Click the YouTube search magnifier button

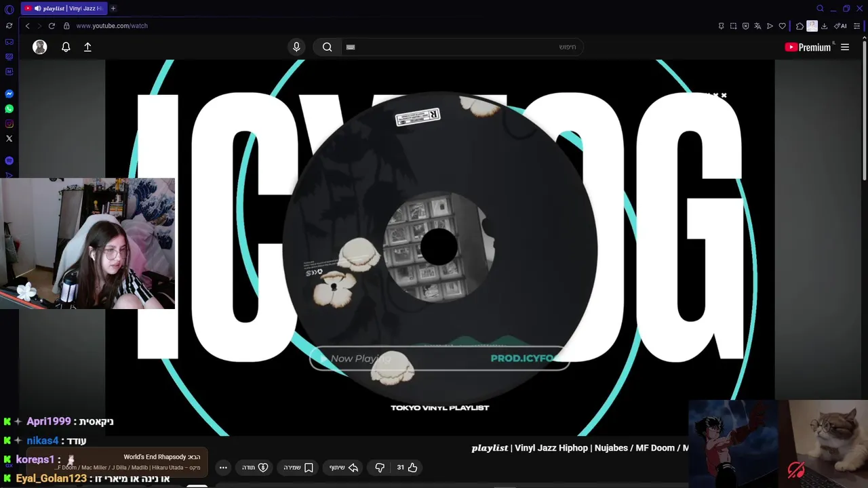(x=328, y=47)
